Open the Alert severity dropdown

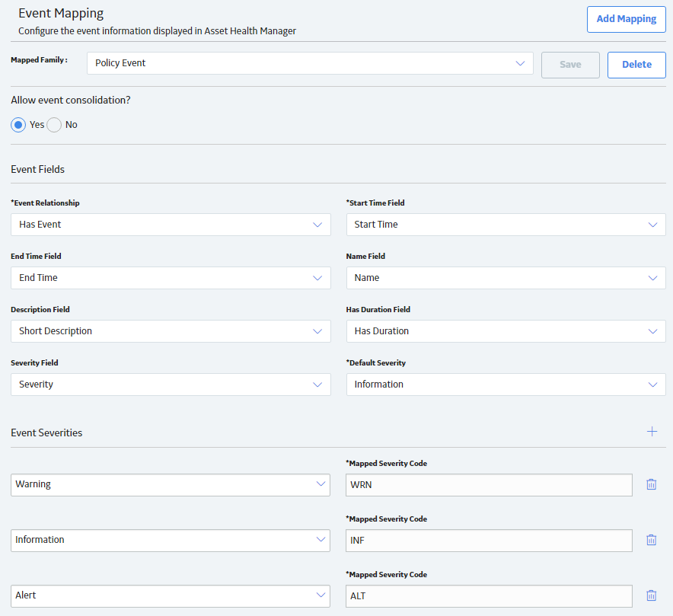(171, 596)
